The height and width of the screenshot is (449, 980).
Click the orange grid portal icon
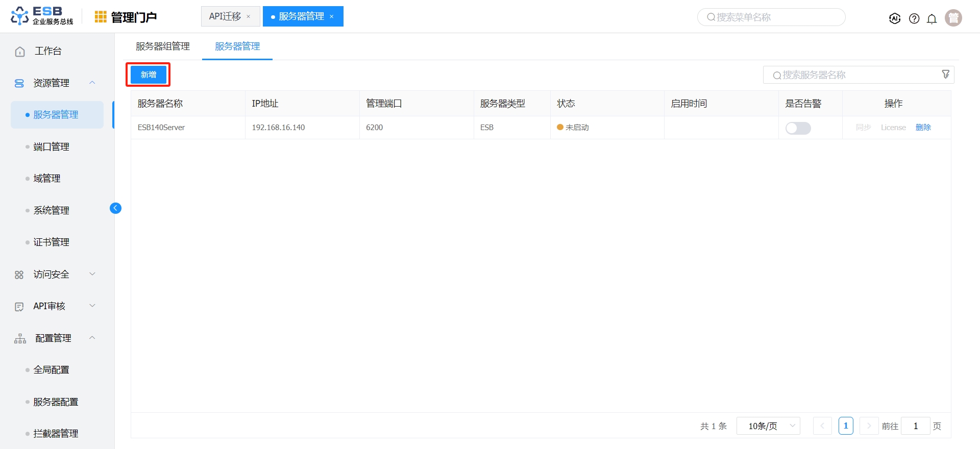pos(101,17)
